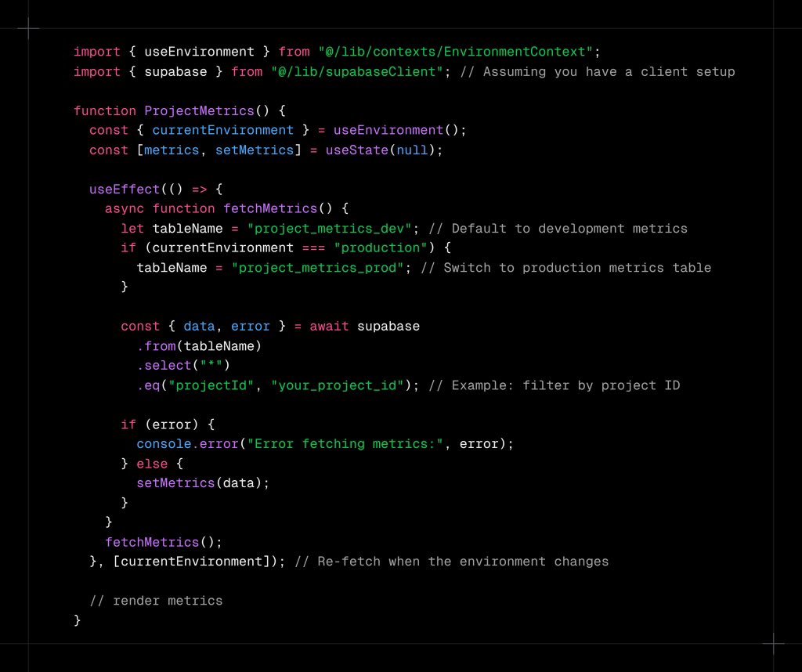The height and width of the screenshot is (672, 802).
Task: Click the "your_project_id" string
Action: pos(337,385)
